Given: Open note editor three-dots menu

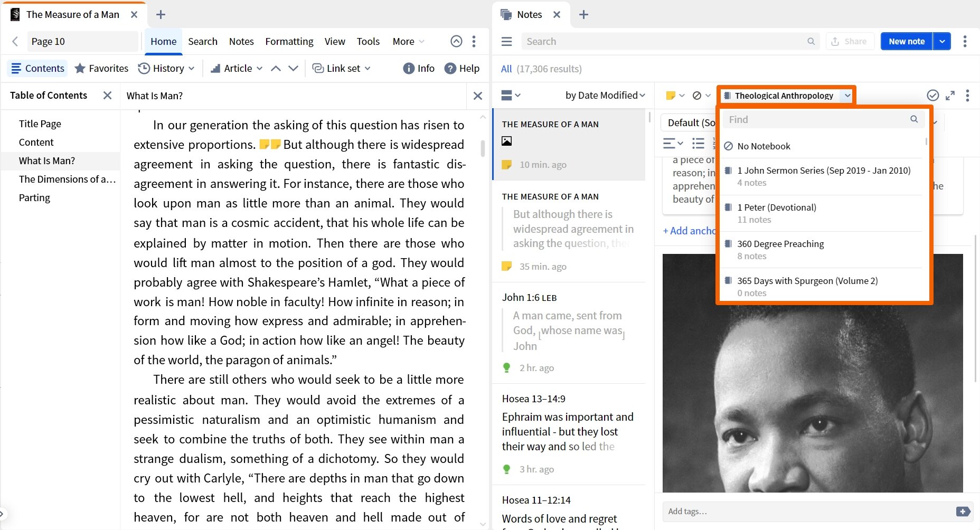Looking at the screenshot, I should pyautogui.click(x=967, y=95).
